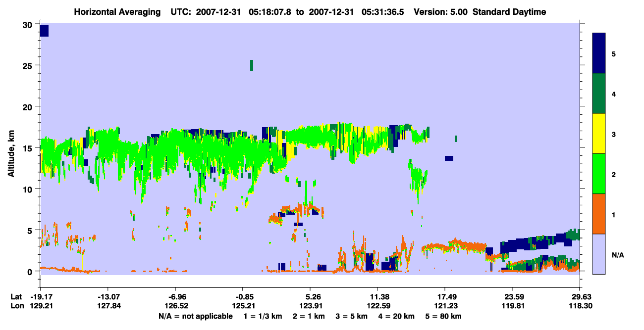Click the latitude value 17.49
Viewport: 644px width, 330px height.
coord(444,297)
